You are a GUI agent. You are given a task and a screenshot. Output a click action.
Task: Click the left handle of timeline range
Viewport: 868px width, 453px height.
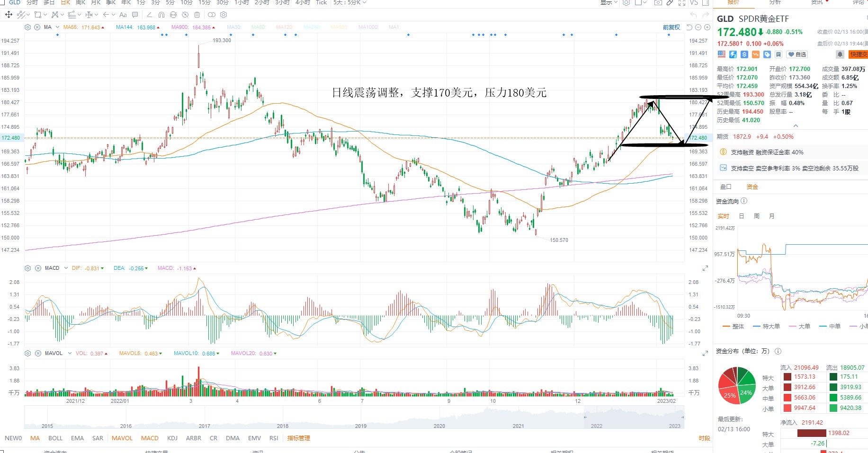tap(585, 417)
